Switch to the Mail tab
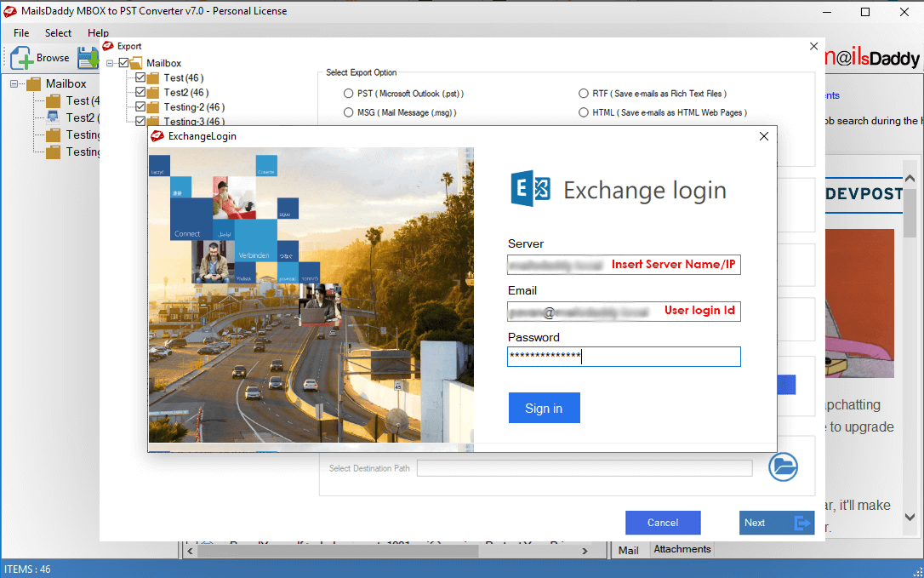924x578 pixels. 628,550
